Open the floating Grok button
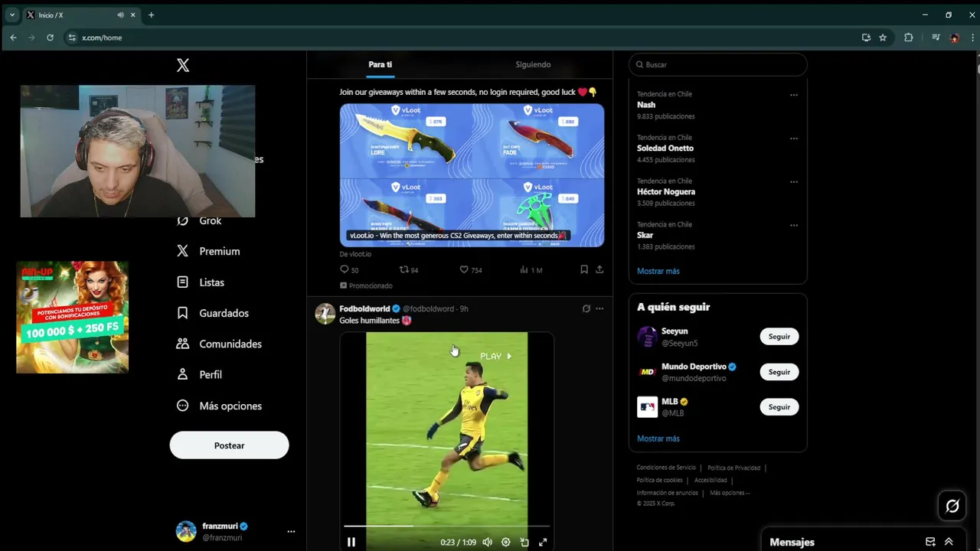 (x=952, y=506)
